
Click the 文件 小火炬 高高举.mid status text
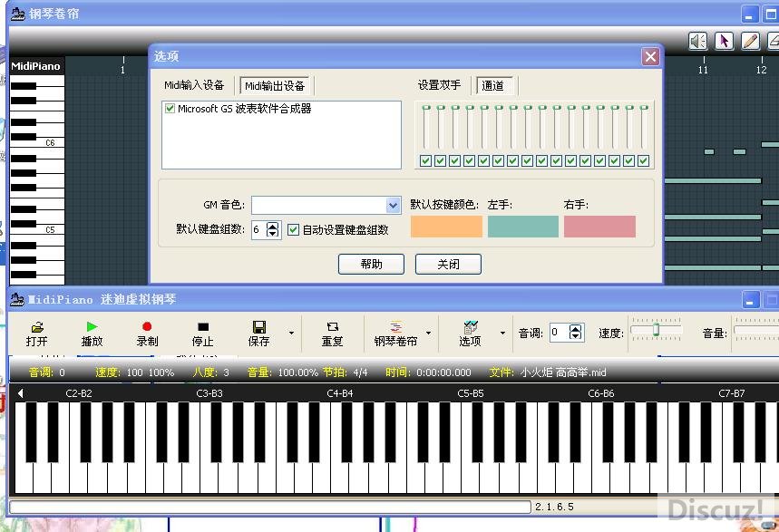[x=548, y=372]
